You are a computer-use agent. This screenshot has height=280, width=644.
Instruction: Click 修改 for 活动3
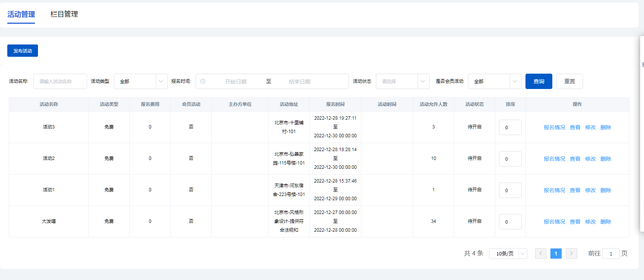coord(590,127)
